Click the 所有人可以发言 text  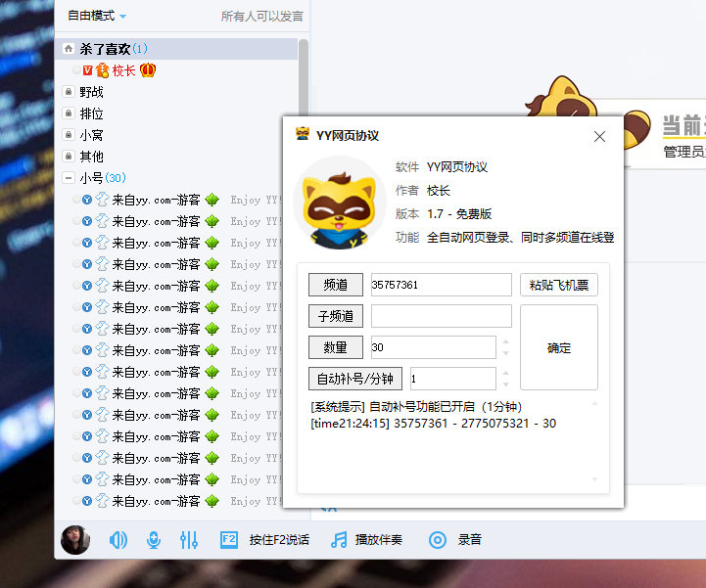[x=262, y=17]
